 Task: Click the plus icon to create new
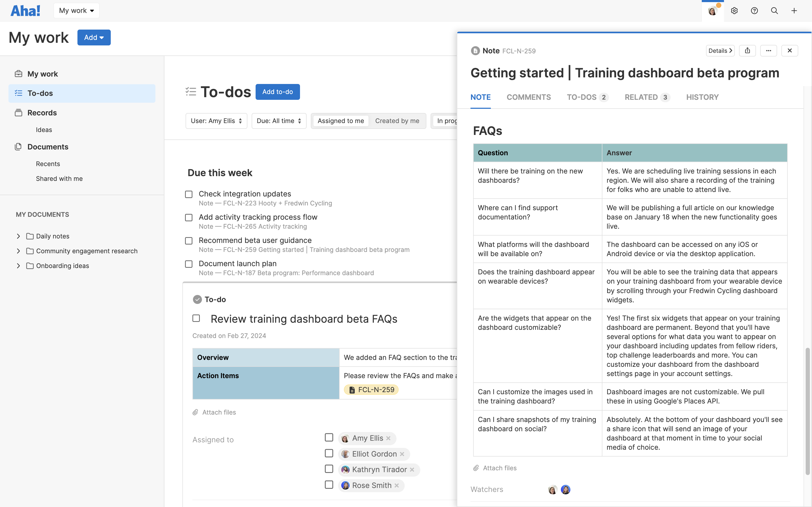point(794,10)
